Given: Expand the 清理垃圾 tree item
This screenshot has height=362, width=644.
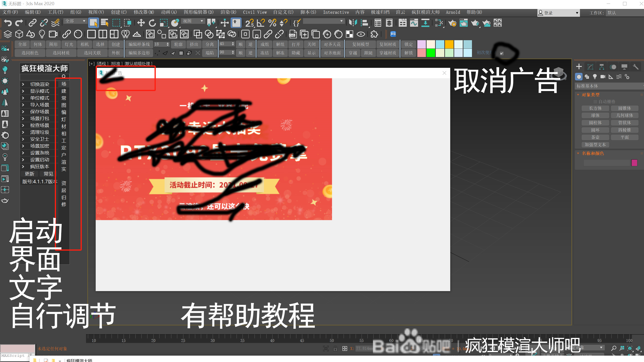Looking at the screenshot, I should [x=23, y=132].
